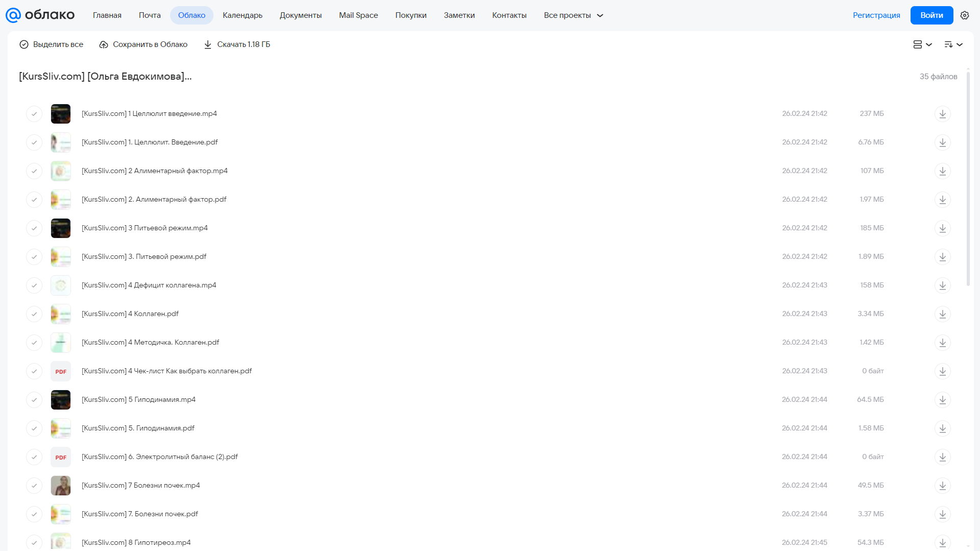980x551 pixels.
Task: Open thumbnail of 4 Дефицит коллагена.mp4
Action: click(x=61, y=285)
